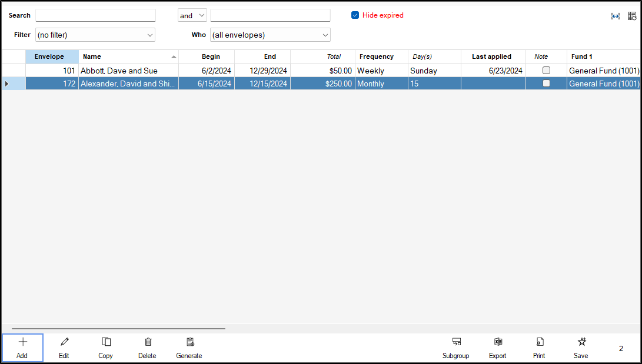Click the Save star icon
642x364 pixels.
click(x=581, y=342)
